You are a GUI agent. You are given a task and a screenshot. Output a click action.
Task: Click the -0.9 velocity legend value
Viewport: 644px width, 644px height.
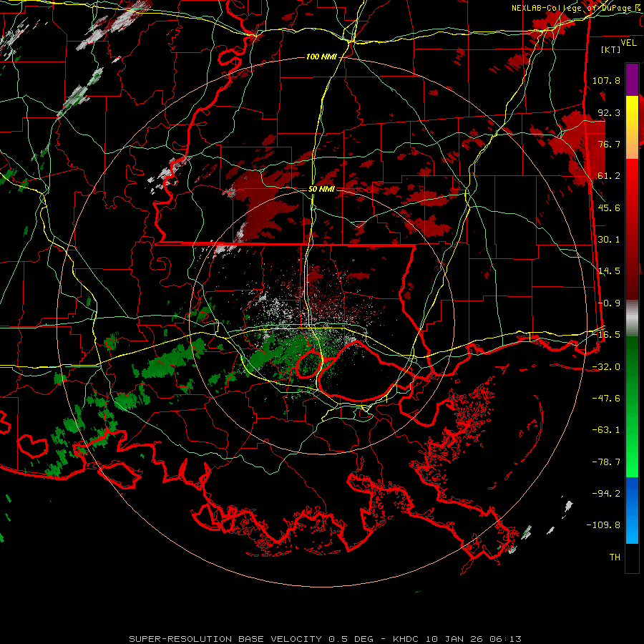tap(609, 303)
